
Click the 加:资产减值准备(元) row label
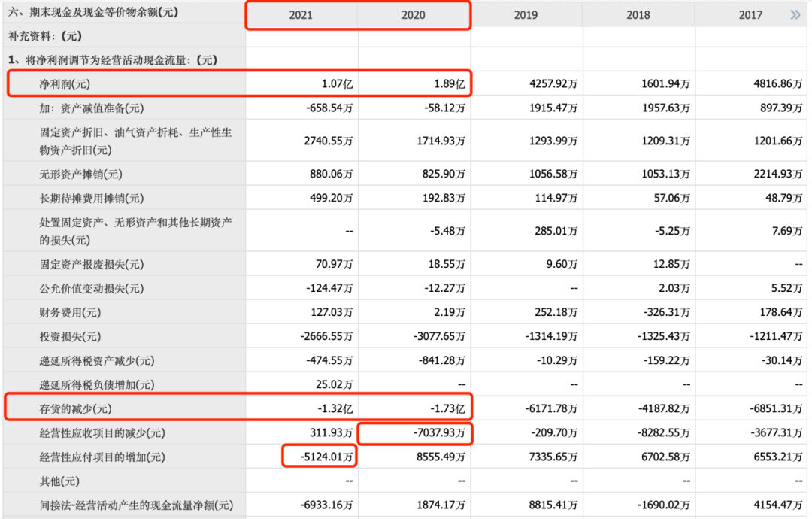(92, 108)
